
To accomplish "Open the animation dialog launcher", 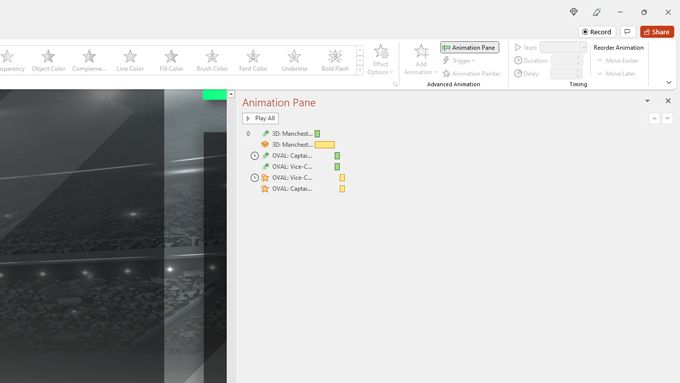I will (x=395, y=84).
